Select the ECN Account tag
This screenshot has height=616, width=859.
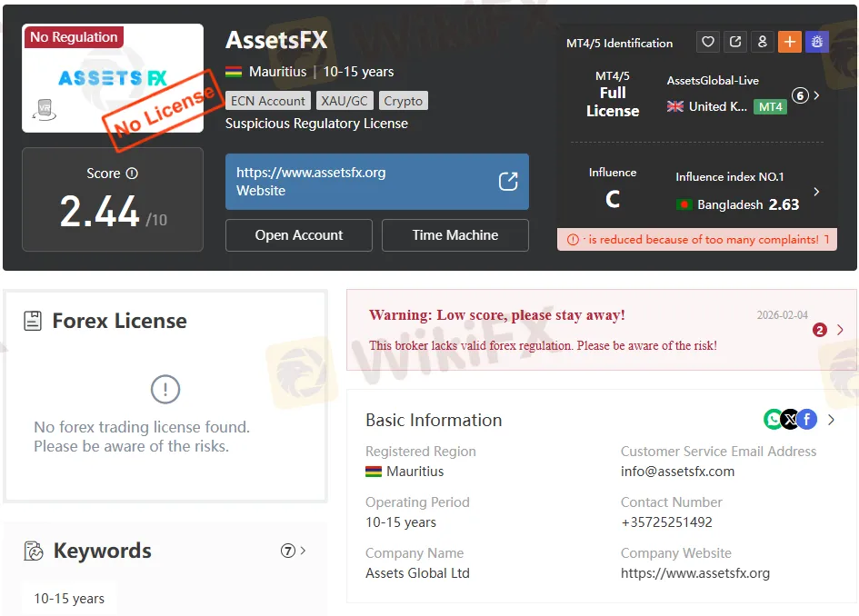268,101
